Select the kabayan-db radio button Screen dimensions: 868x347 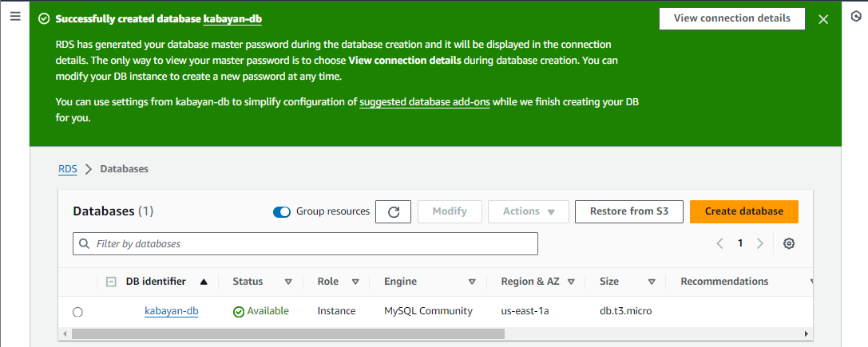click(77, 312)
